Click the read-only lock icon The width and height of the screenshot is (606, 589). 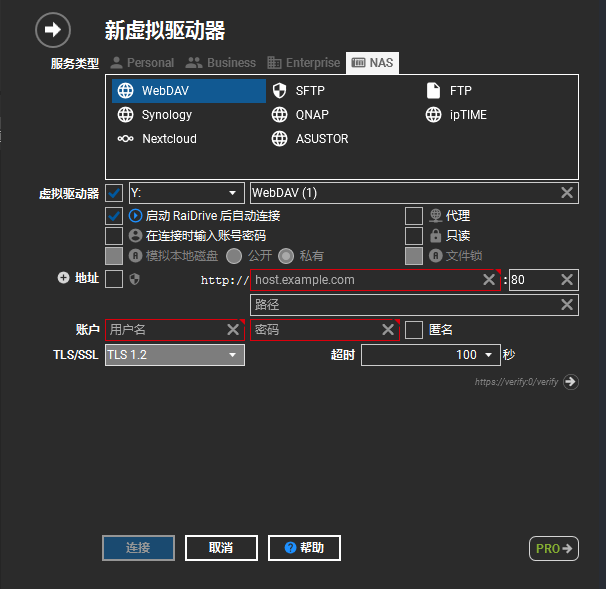coord(436,236)
